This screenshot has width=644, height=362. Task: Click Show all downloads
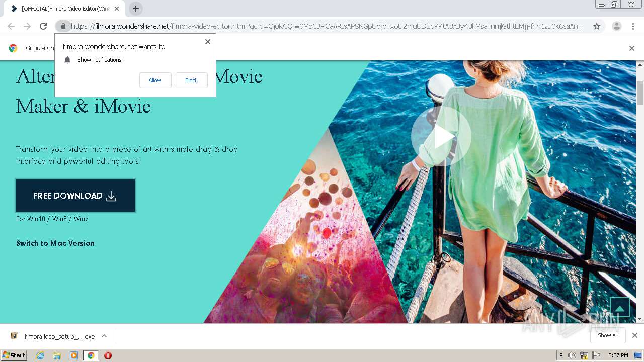click(608, 335)
